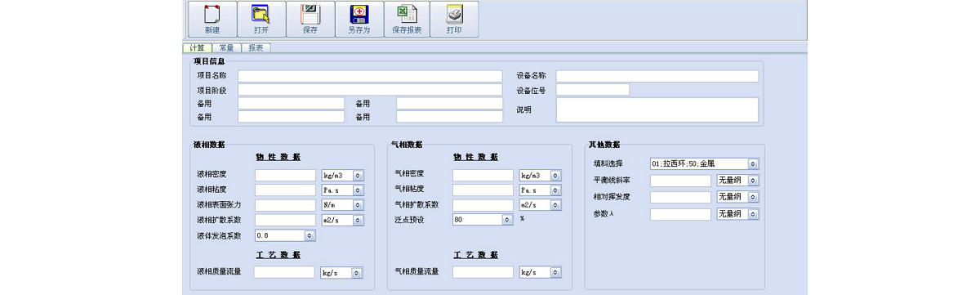Click the 保存 (Save) icon

click(310, 20)
